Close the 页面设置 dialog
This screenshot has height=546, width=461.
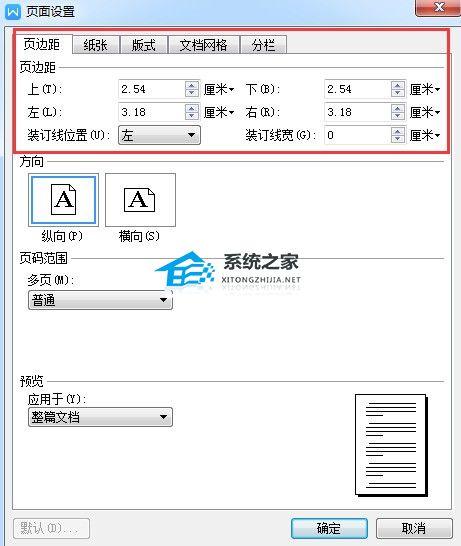[438, 7]
